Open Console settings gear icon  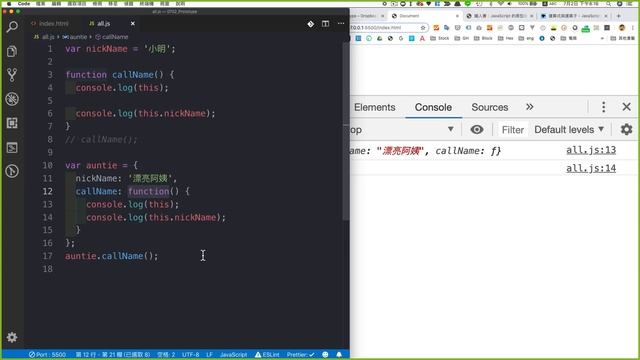pos(626,129)
